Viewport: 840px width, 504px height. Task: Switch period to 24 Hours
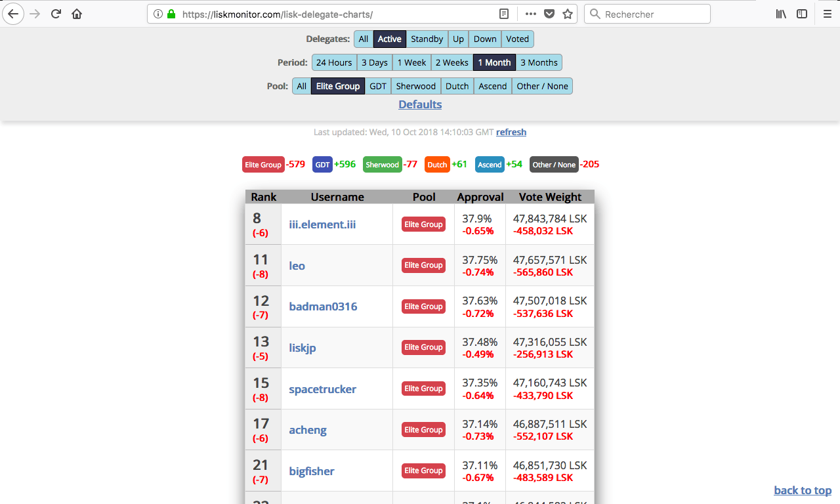(334, 63)
